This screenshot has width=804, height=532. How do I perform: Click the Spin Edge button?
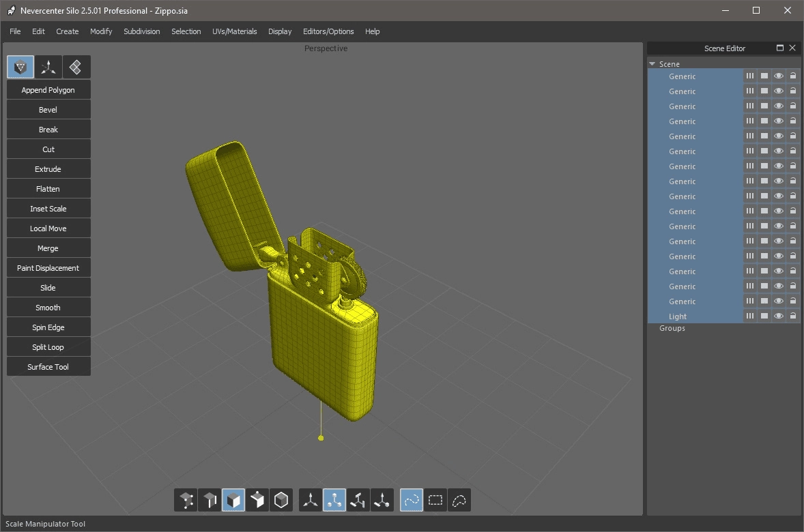[x=48, y=327]
